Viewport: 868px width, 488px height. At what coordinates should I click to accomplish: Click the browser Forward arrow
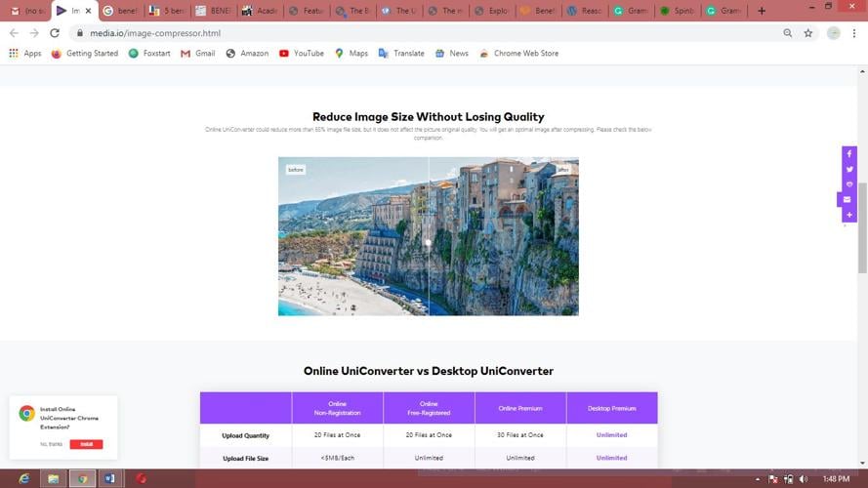coord(34,33)
